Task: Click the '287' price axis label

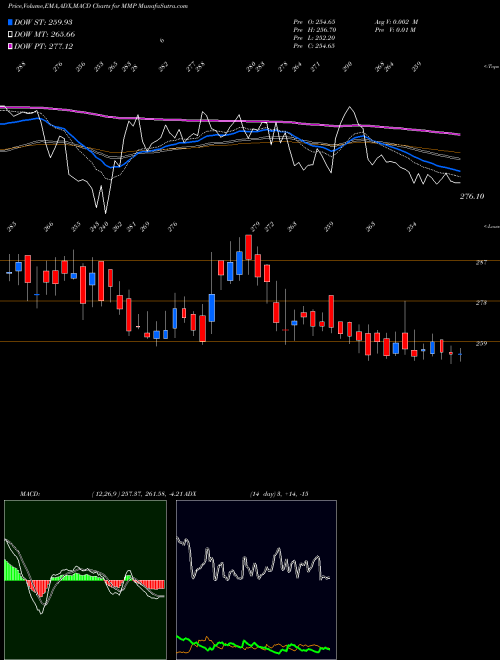Action: tap(481, 262)
